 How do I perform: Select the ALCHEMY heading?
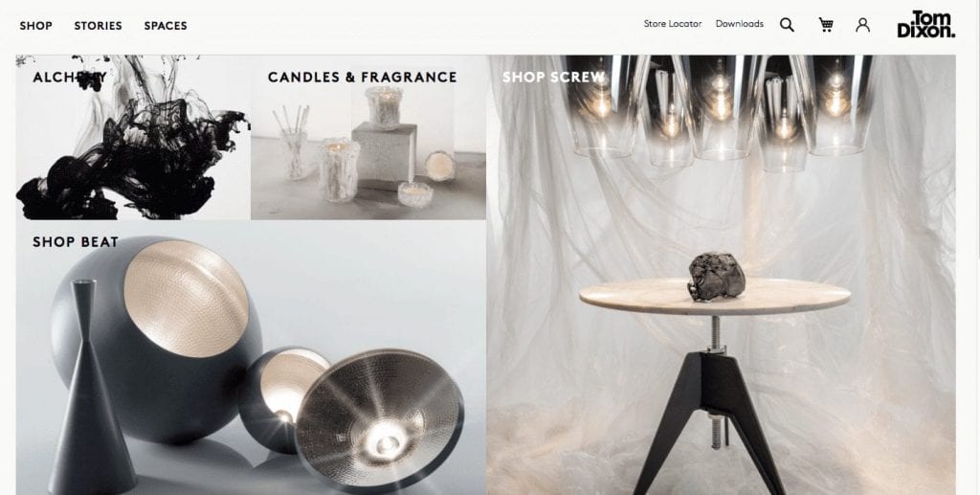click(x=69, y=78)
